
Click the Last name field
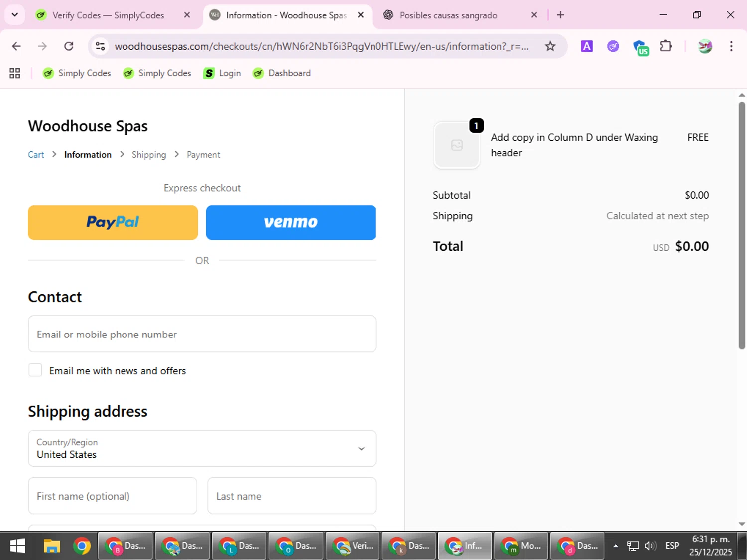tap(292, 496)
